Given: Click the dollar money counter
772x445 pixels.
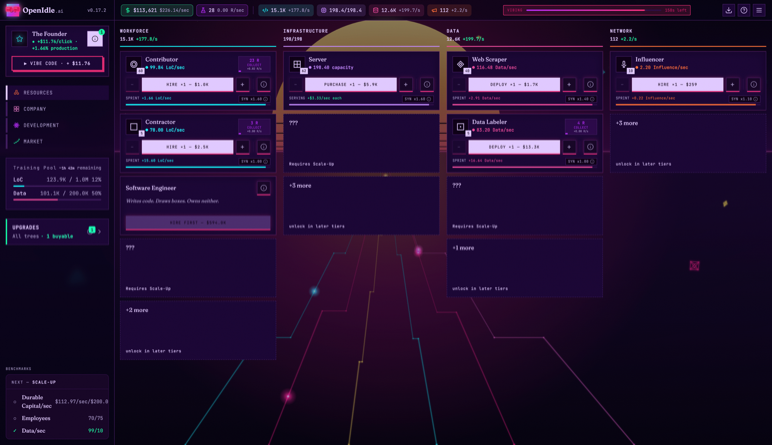Looking at the screenshot, I should [157, 10].
